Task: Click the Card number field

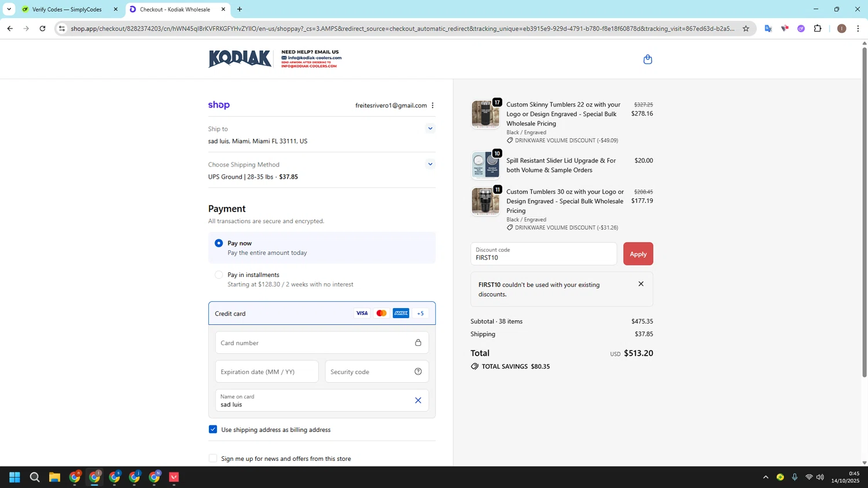Action: click(x=322, y=343)
